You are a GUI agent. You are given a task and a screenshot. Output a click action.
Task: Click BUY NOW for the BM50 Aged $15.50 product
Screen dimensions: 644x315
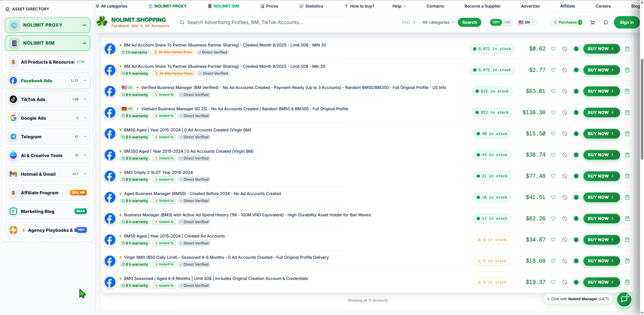click(x=601, y=134)
